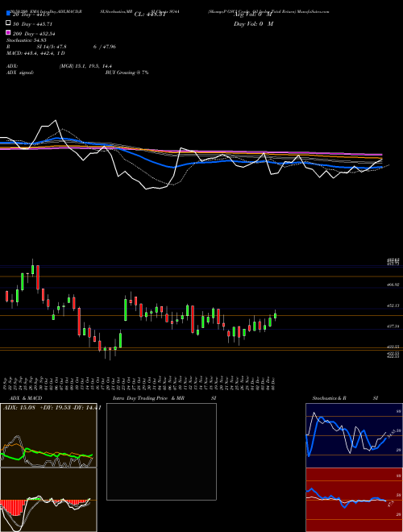Click the '(MGR) 15.1, 19.5, 14.4' ADX values

point(85,66)
